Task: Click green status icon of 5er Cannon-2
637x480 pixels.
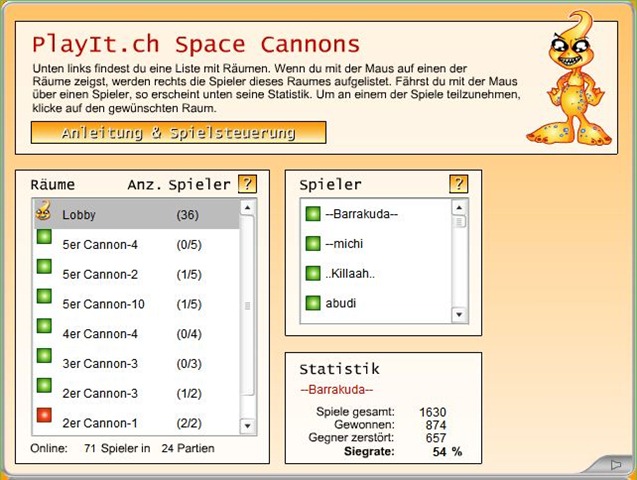Action: [x=44, y=266]
